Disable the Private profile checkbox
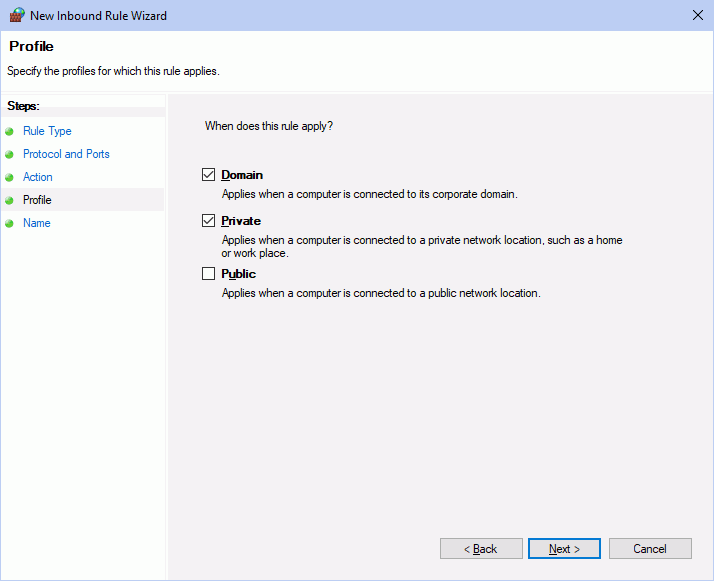 point(209,221)
